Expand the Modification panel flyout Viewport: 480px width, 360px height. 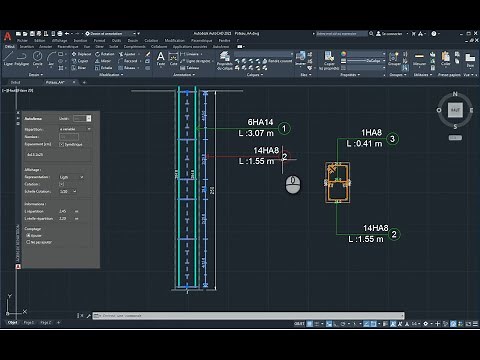click(111, 75)
